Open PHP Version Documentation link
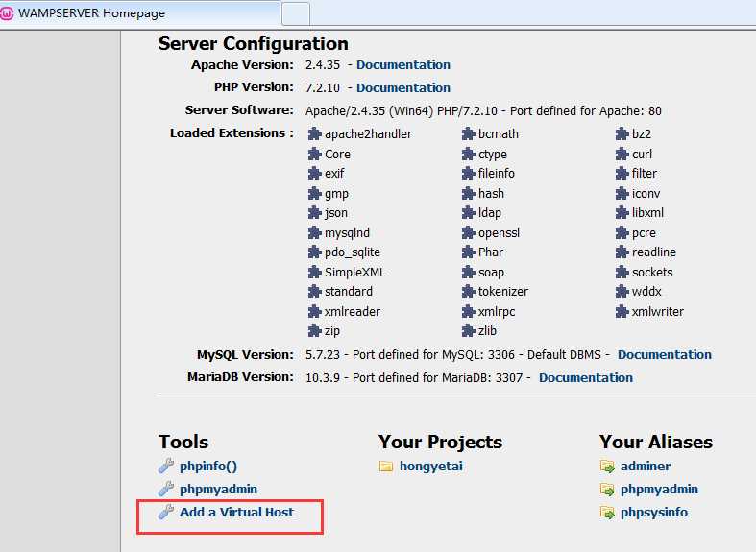This screenshot has height=552, width=756. click(403, 88)
